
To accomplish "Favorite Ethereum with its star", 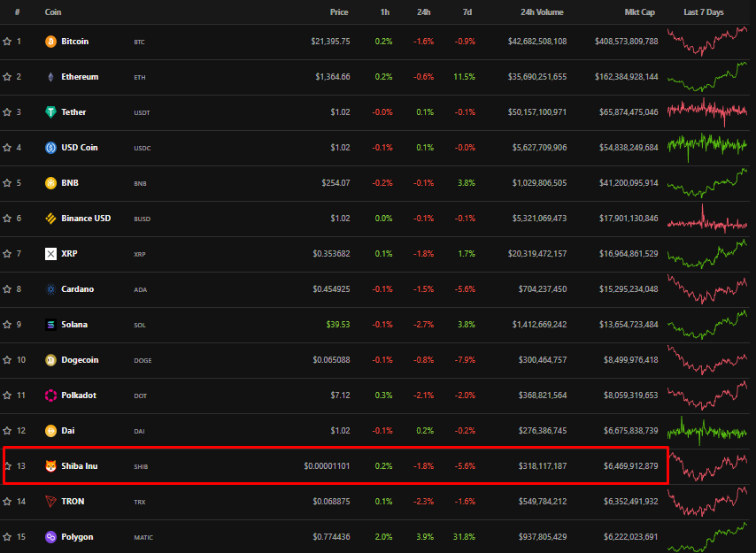I will coord(7,77).
